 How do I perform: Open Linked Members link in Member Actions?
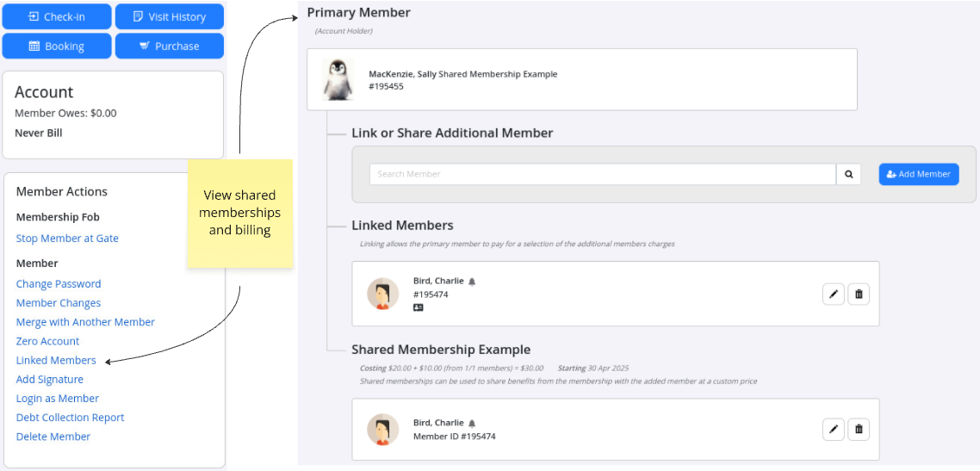(x=56, y=360)
